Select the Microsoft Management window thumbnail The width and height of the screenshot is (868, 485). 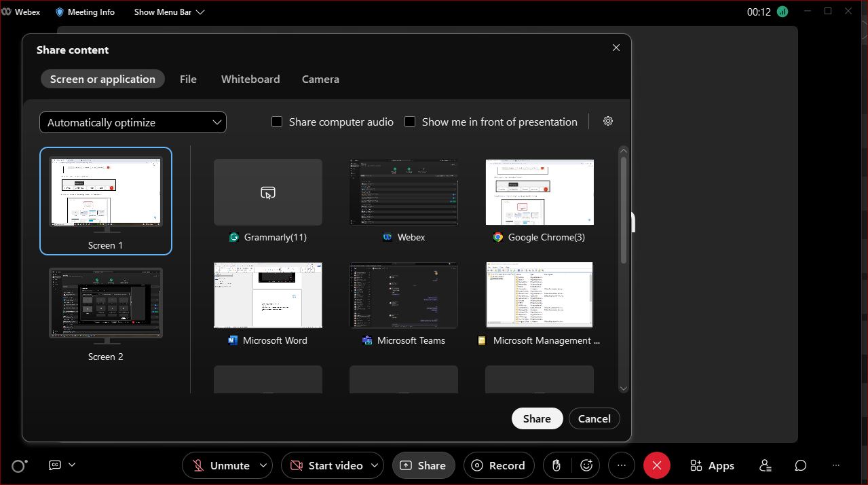(x=540, y=295)
